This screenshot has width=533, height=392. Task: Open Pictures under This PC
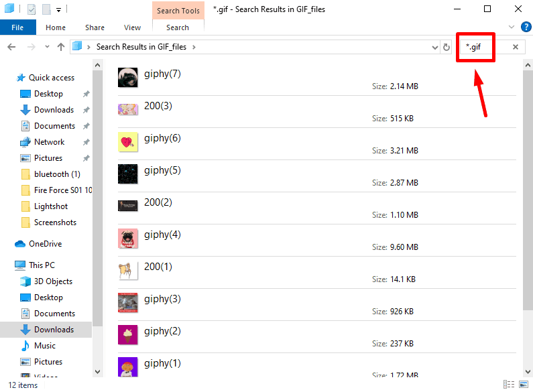pyautogui.click(x=42, y=361)
